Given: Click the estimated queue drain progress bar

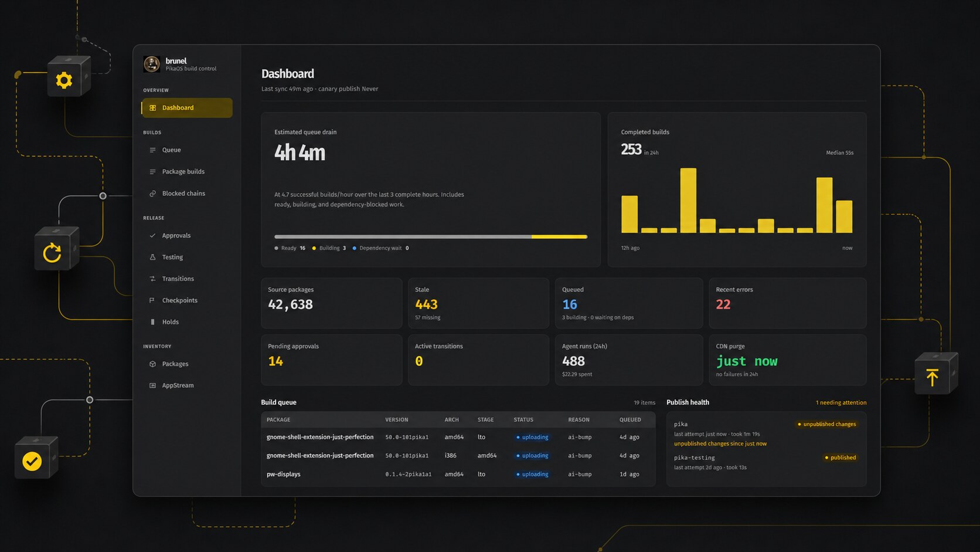Looking at the screenshot, I should 431,237.
